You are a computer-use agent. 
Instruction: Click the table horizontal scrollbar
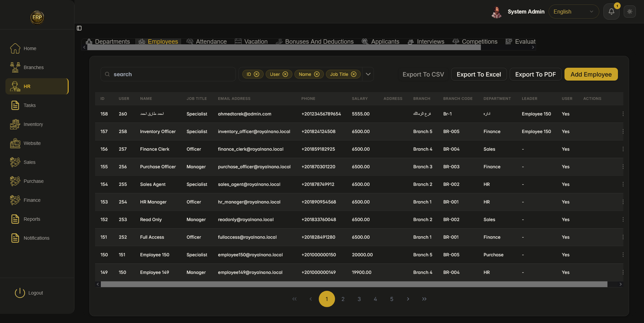click(x=354, y=284)
